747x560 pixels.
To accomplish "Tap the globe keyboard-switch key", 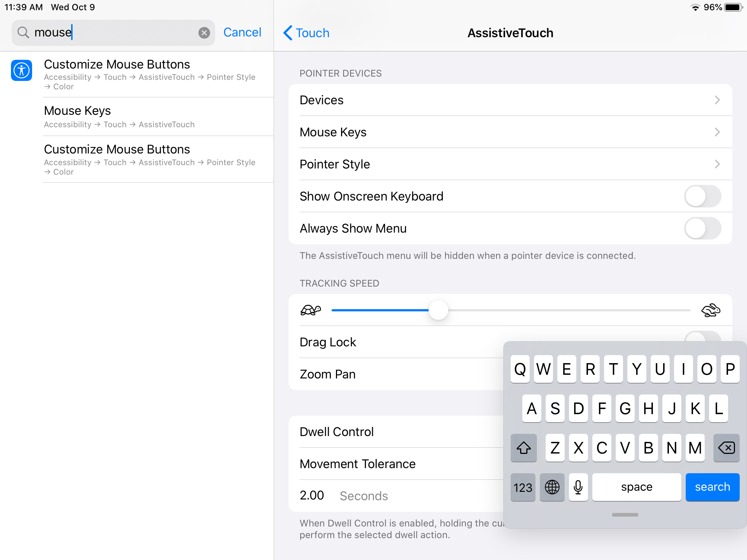I will [552, 487].
